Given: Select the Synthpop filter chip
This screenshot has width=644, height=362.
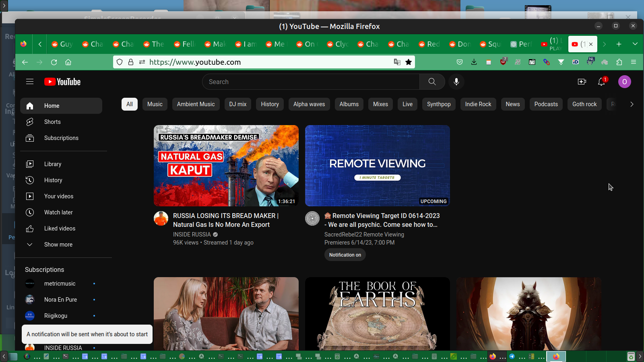Looking at the screenshot, I should (439, 104).
